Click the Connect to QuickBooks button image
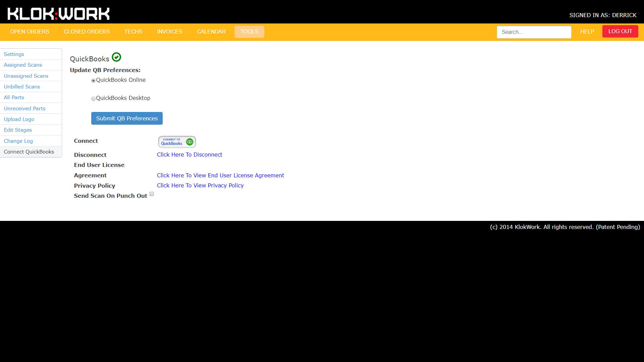This screenshot has height=362, width=644. point(177,142)
